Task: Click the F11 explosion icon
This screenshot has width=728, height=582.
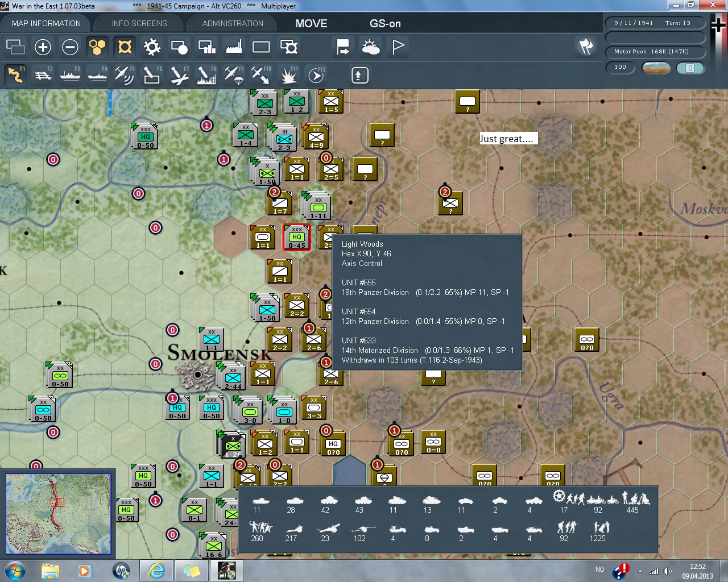Action: 288,75
